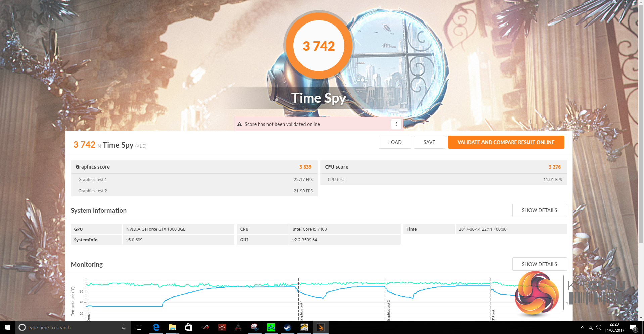Select the SystemInfo version v5.0.609
Screen dimensions: 644x334
134,240
